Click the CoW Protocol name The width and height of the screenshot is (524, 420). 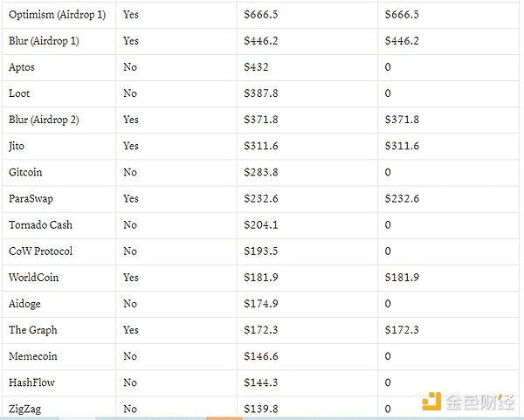point(40,251)
